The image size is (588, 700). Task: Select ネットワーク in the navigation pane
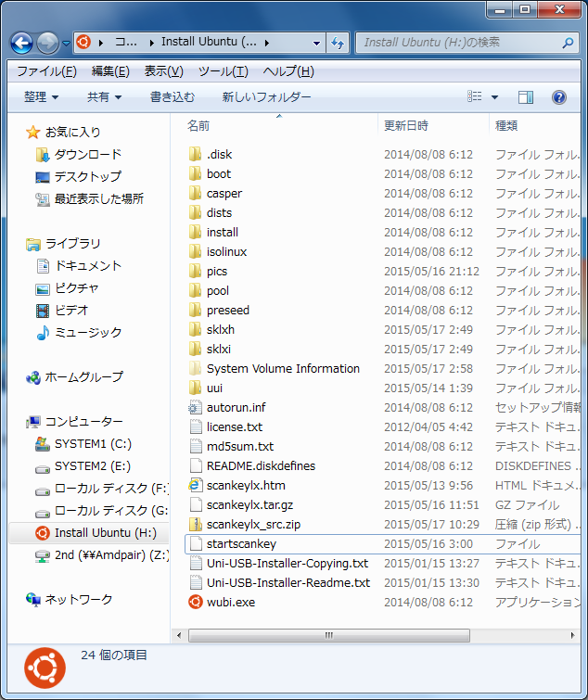78,600
